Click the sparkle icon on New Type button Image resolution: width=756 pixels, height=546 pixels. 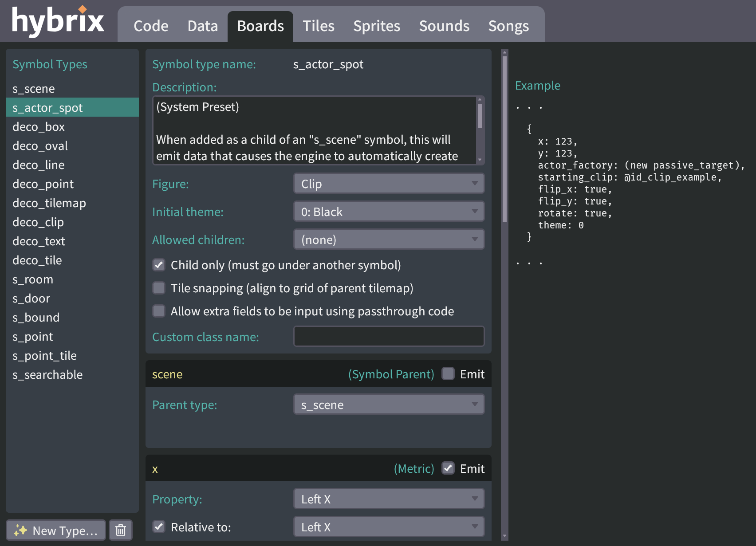pyautogui.click(x=22, y=530)
